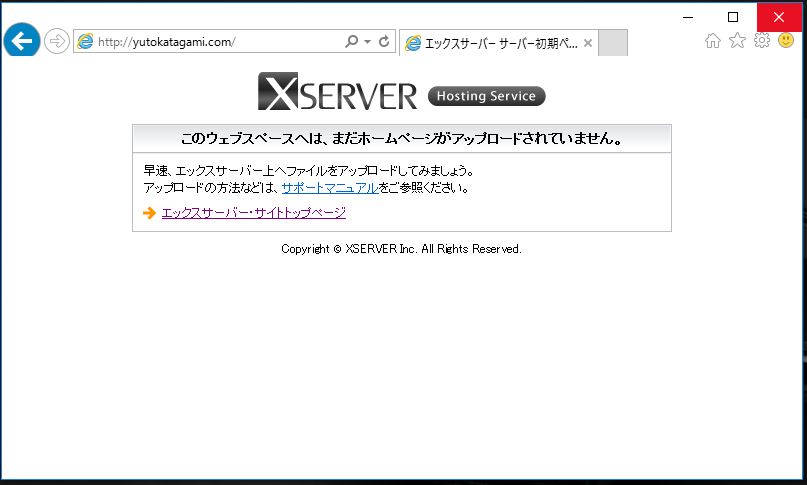Image resolution: width=807 pixels, height=485 pixels.
Task: Maximize the browser window
Action: point(733,17)
